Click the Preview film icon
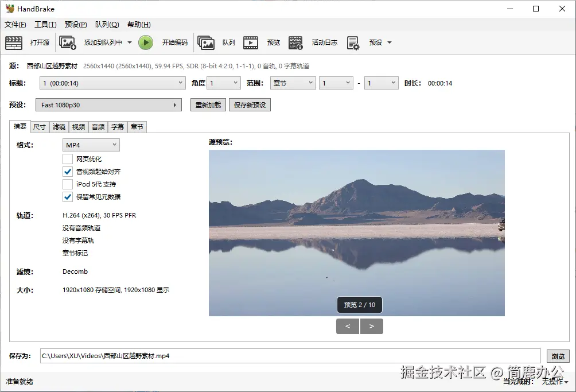The height and width of the screenshot is (392, 576). pos(251,42)
